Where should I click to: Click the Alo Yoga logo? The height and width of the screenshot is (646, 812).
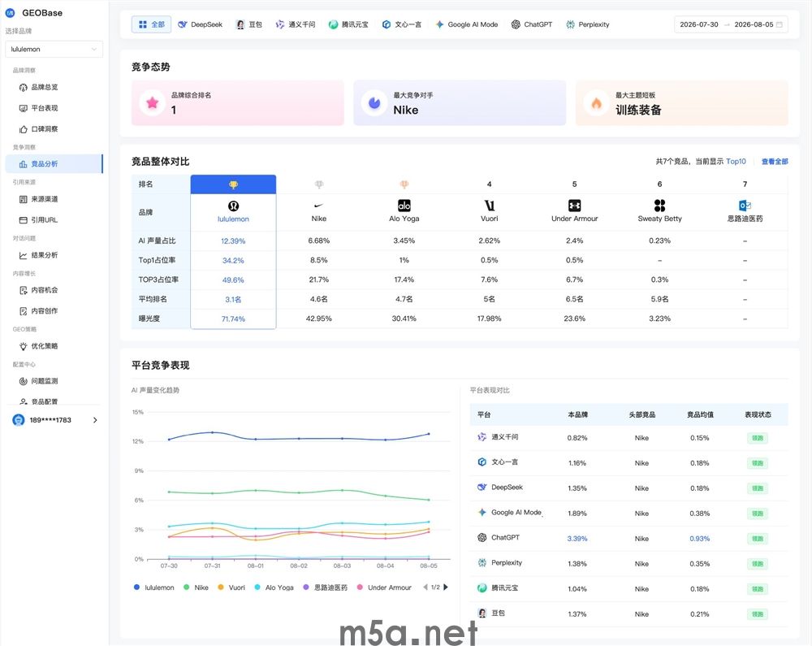click(x=404, y=206)
